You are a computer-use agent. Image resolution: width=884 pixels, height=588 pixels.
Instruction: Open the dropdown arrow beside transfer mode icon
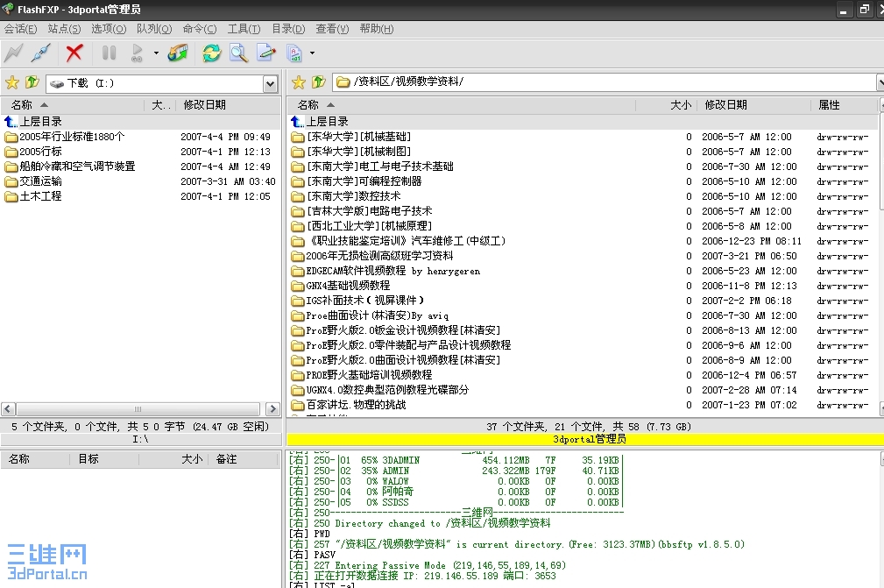312,53
